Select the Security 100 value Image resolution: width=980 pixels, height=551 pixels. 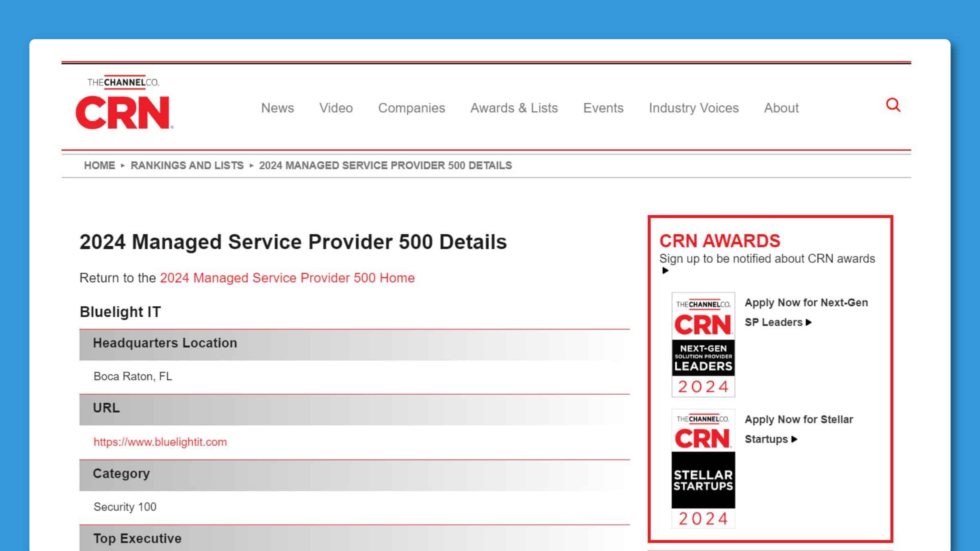125,507
